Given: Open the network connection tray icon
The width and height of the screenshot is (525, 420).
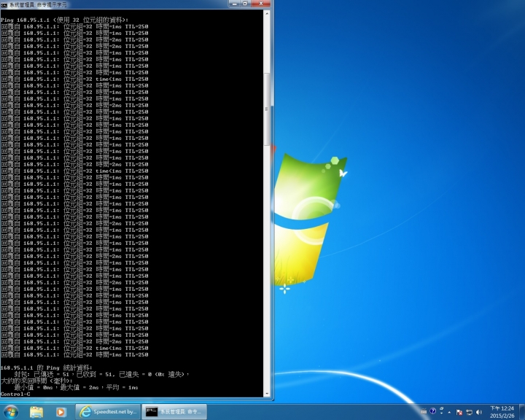Looking at the screenshot, I should pos(469,412).
